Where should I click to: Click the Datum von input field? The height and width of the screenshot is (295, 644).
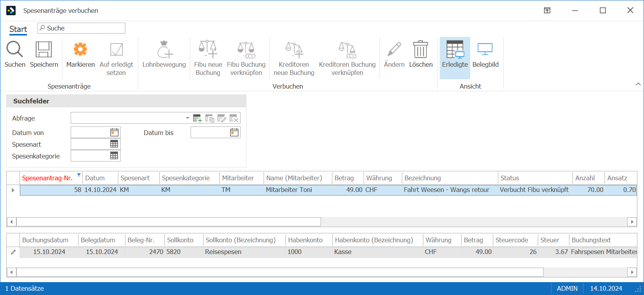[x=90, y=132]
